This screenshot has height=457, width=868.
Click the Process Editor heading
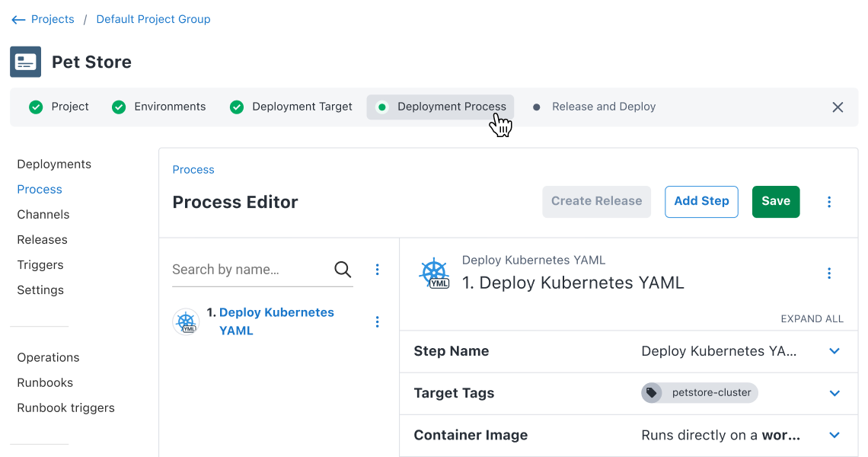(x=235, y=202)
